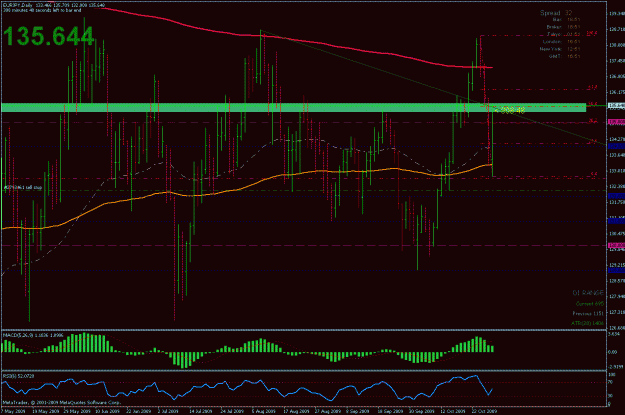Click the 18 Sep 2009 date on time axis

click(x=389, y=411)
